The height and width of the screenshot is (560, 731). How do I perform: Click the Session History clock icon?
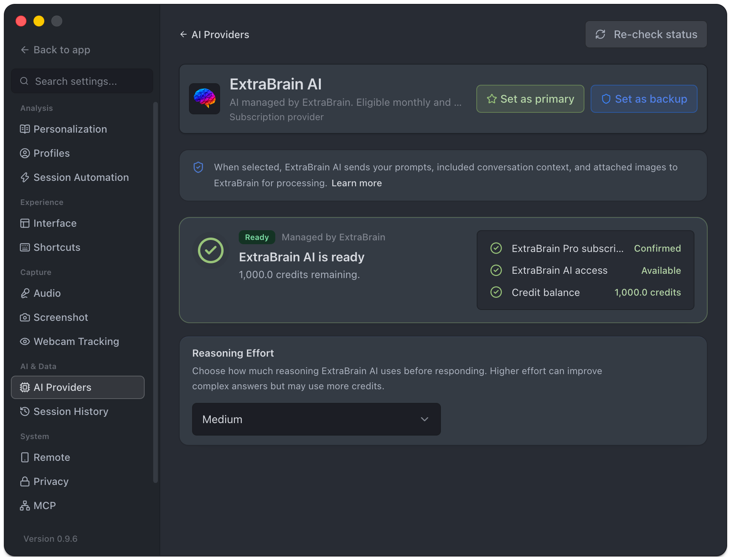point(25,411)
